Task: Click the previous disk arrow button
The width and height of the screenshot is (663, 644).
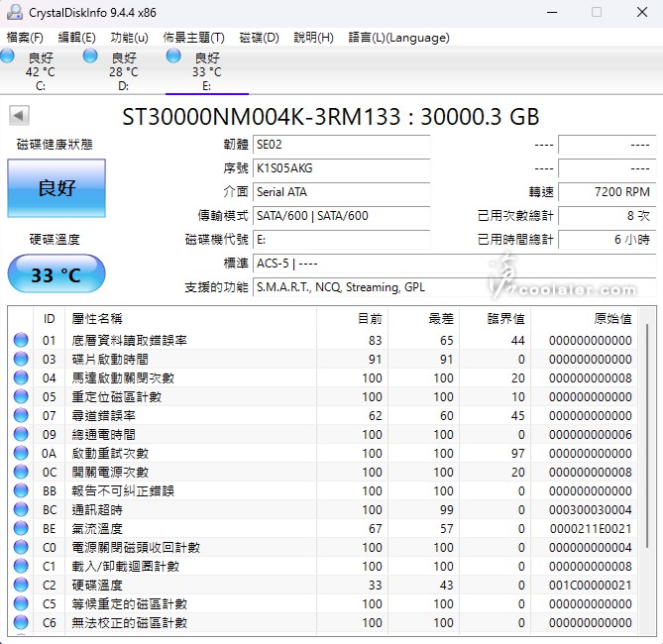Action: click(19, 116)
